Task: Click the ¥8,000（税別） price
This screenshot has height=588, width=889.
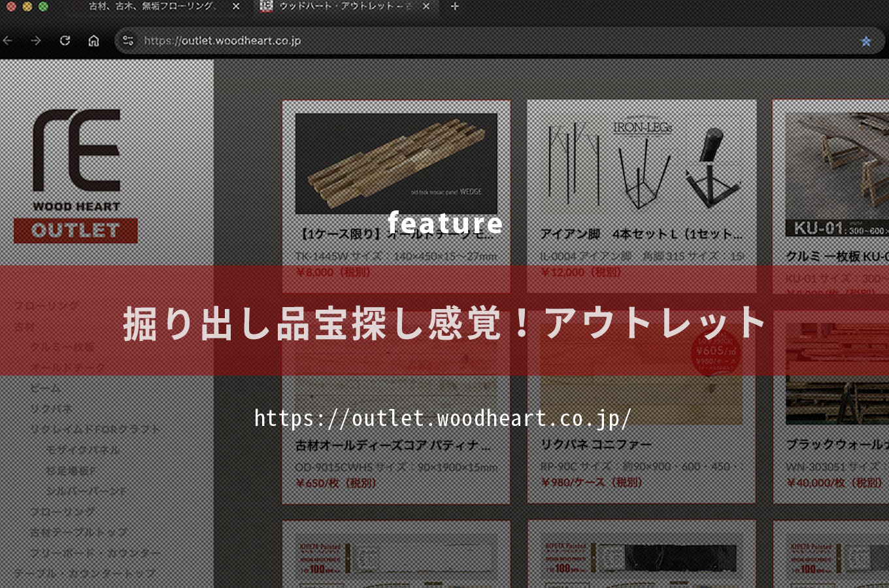Action: tap(333, 272)
